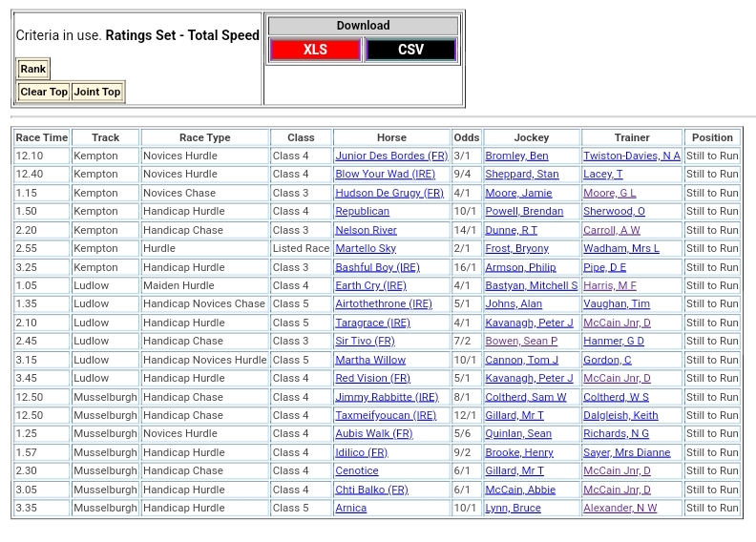This screenshot has width=756, height=542.
Task: Select horse Martello Sky link
Action: [365, 248]
